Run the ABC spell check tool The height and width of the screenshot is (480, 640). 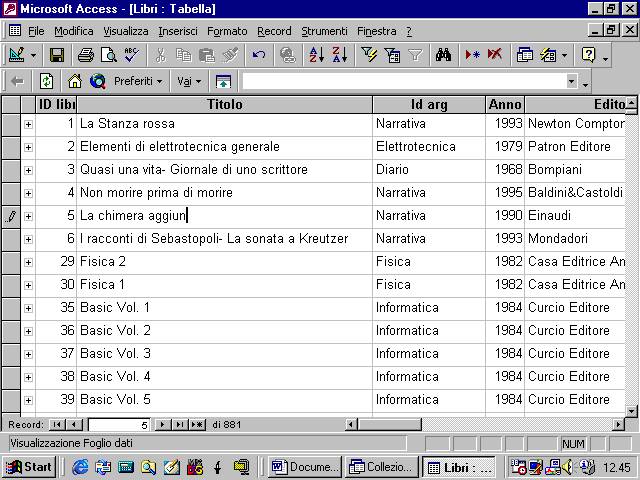[x=131, y=55]
